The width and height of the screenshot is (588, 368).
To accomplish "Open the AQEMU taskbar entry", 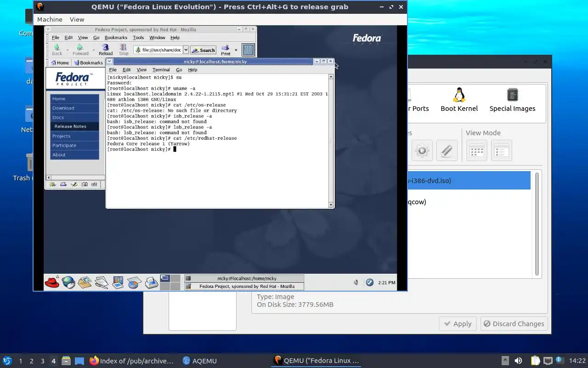I will coord(199,361).
